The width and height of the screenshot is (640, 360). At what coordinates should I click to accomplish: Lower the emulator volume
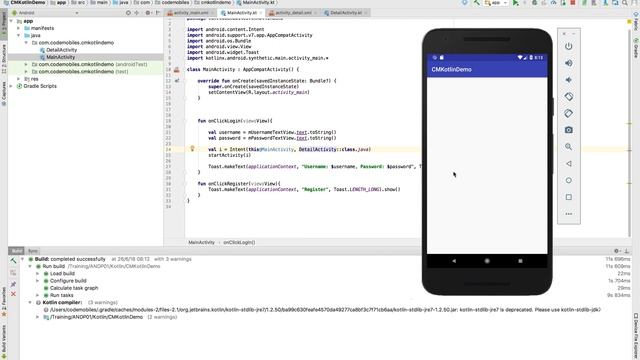[x=569, y=80]
